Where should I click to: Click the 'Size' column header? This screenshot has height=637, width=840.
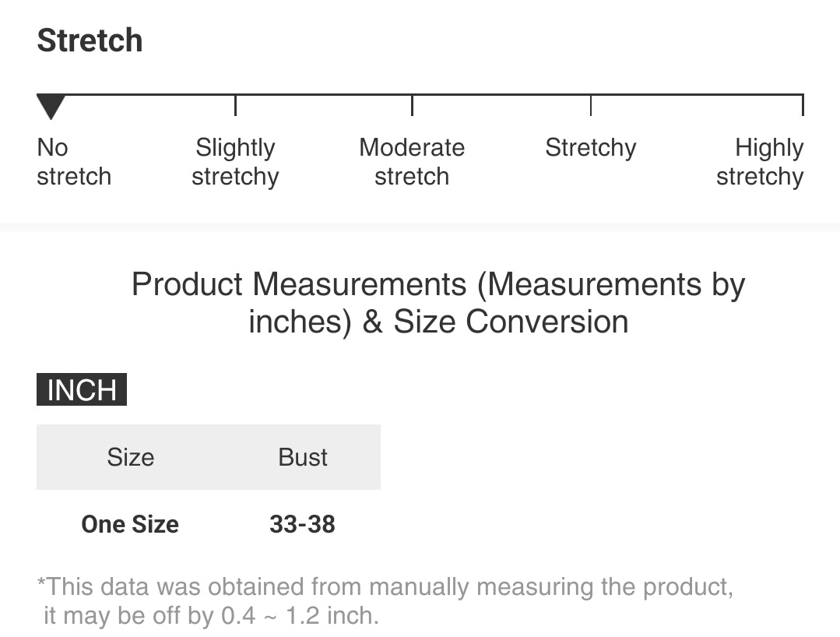(131, 457)
